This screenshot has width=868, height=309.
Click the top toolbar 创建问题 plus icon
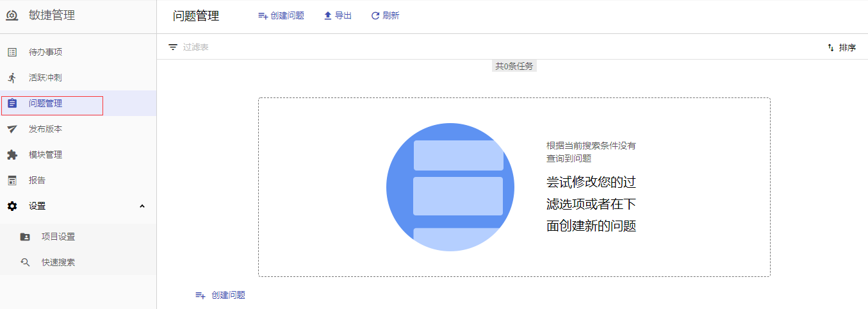(263, 16)
